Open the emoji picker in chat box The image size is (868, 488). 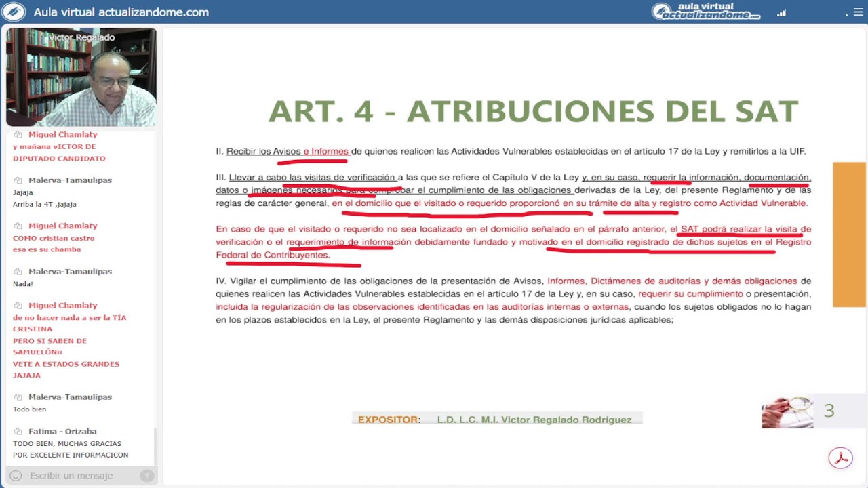point(16,476)
